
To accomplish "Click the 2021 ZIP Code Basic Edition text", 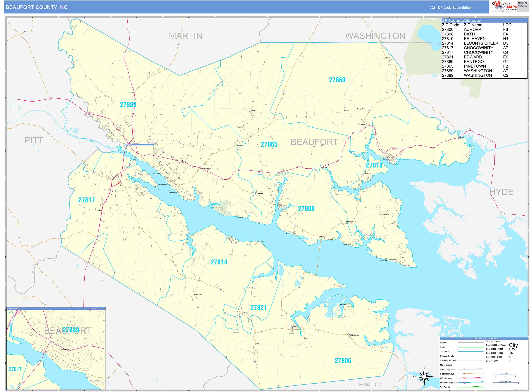I will [x=451, y=8].
